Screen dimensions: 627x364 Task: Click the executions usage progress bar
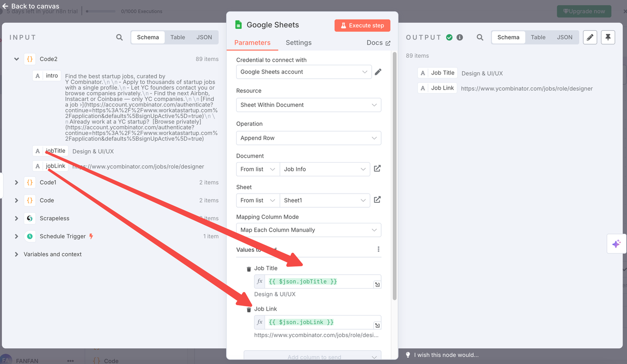pyautogui.click(x=102, y=11)
